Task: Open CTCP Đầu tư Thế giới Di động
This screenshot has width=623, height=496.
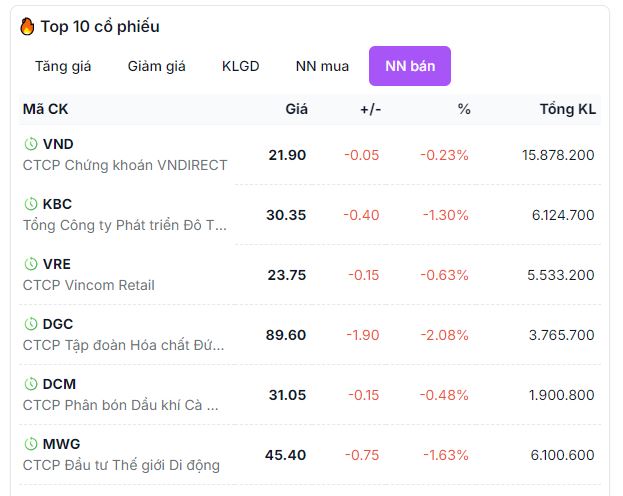Action: [x=121, y=465]
